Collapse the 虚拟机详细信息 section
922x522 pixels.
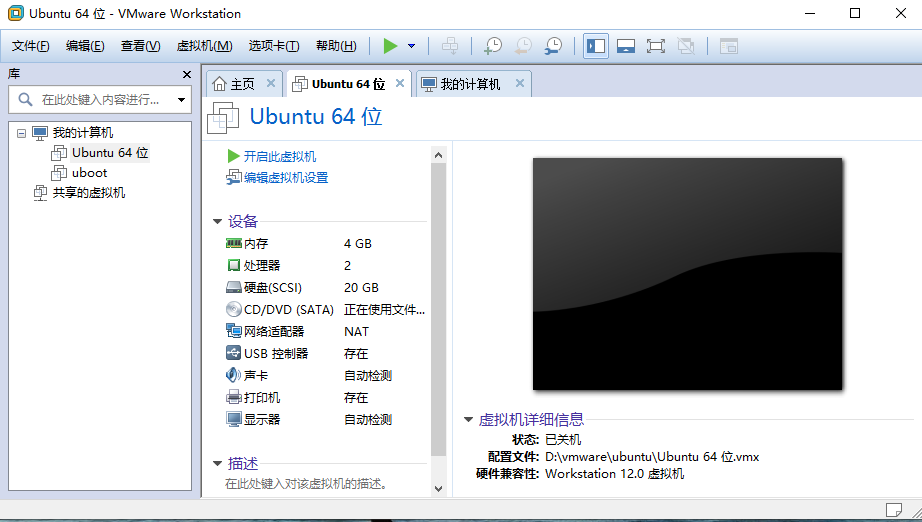(469, 420)
